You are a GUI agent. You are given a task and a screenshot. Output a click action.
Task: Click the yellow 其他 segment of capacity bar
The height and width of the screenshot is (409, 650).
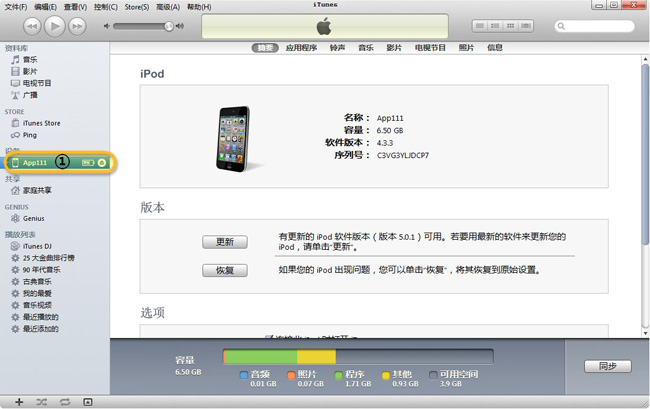click(316, 357)
